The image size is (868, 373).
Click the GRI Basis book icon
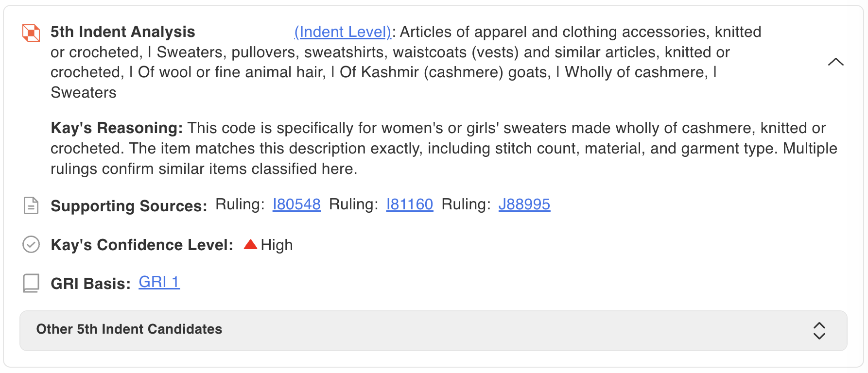point(31,283)
